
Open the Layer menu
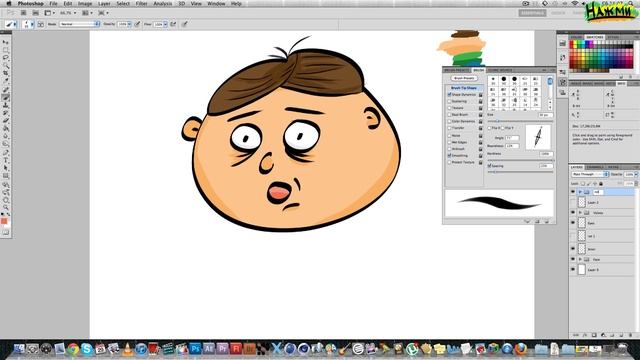tap(104, 4)
